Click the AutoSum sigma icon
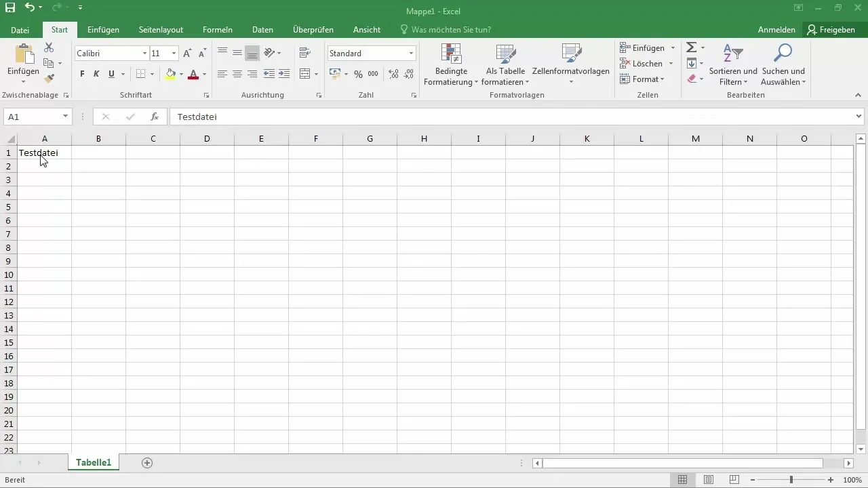The height and width of the screenshot is (488, 868). 691,47
